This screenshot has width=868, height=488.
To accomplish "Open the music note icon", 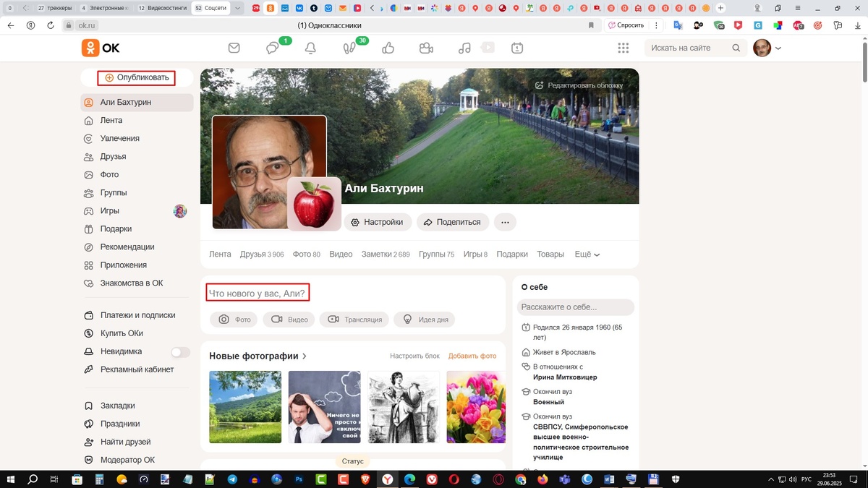I will [464, 48].
